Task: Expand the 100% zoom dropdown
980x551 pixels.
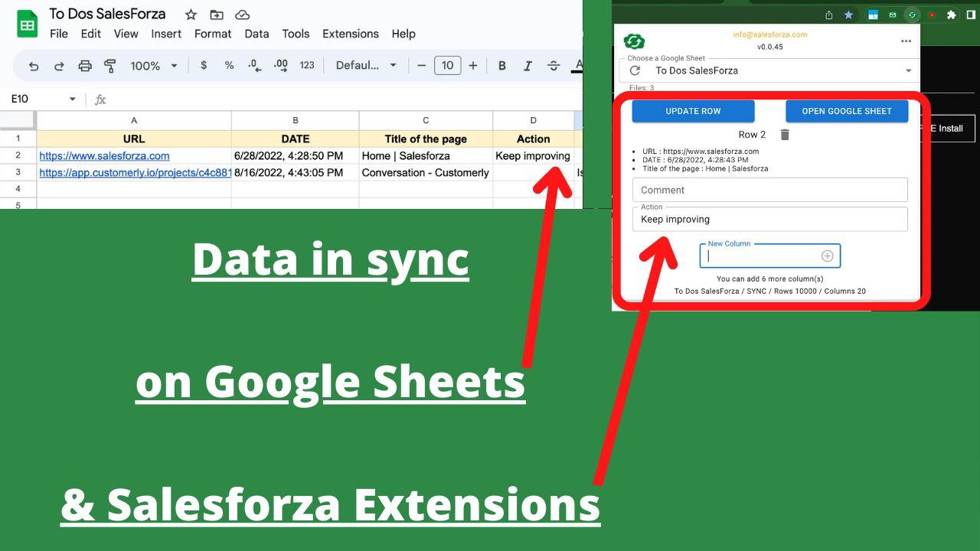Action: tap(153, 66)
